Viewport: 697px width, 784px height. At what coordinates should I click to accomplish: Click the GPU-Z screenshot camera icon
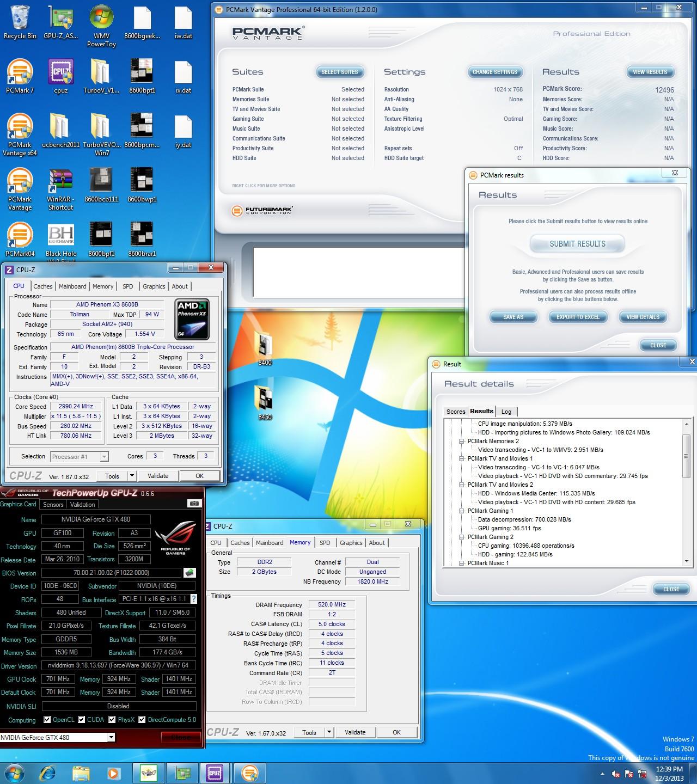(194, 504)
